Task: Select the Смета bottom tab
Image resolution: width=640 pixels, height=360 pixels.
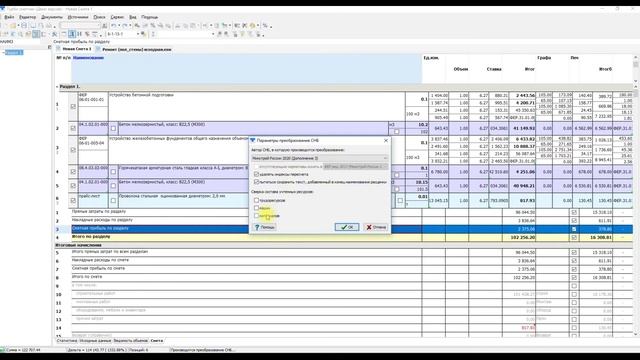Action: click(157, 340)
